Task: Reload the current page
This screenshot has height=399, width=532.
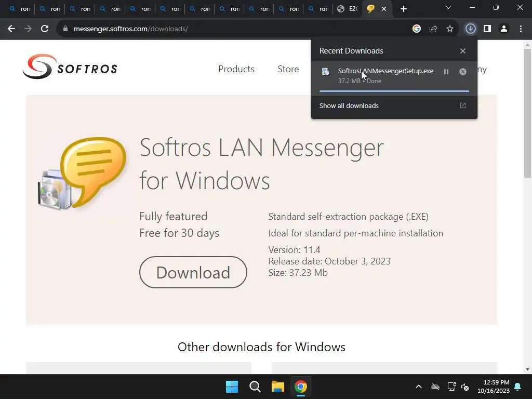Action: tap(45, 29)
